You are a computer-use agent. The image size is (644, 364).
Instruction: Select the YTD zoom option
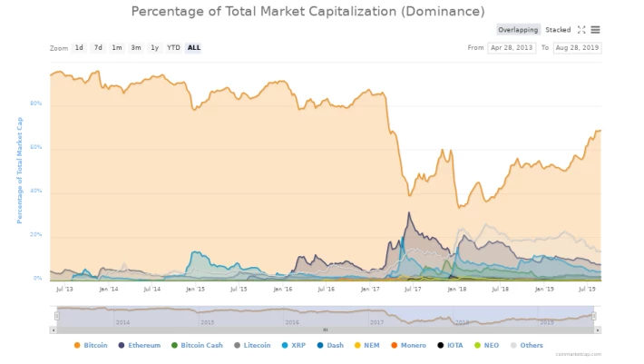(173, 48)
